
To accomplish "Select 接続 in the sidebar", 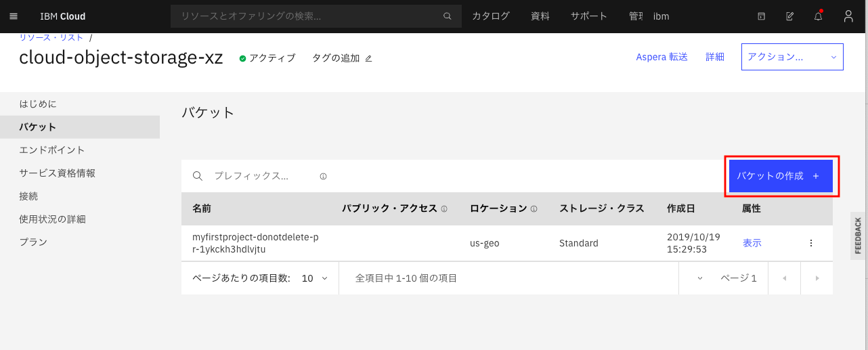I will point(80,196).
